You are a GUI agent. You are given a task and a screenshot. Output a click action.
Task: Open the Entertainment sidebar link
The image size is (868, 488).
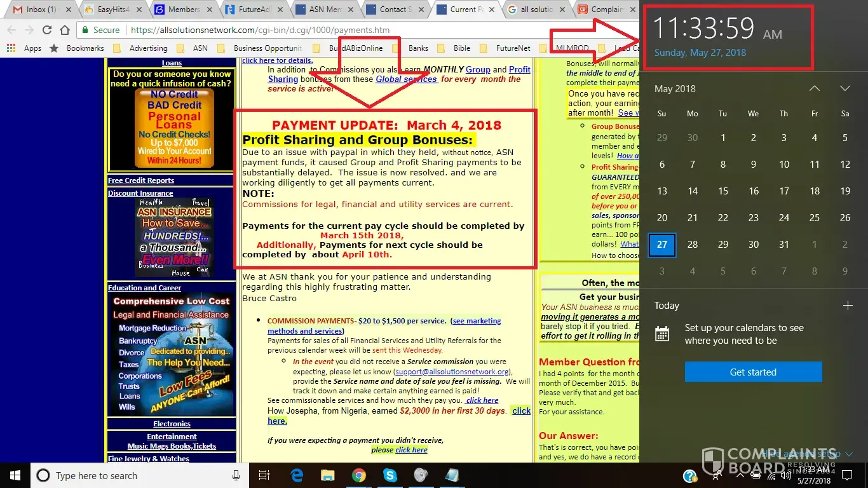point(172,437)
